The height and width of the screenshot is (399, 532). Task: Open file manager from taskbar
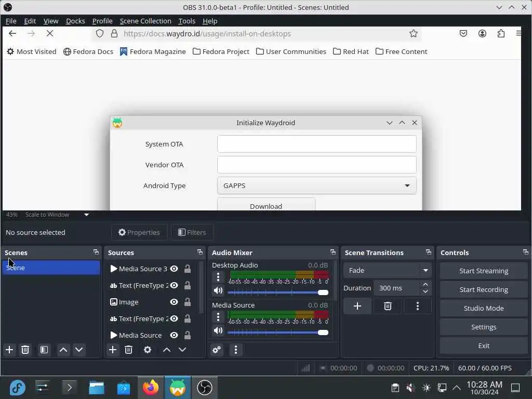(x=96, y=388)
